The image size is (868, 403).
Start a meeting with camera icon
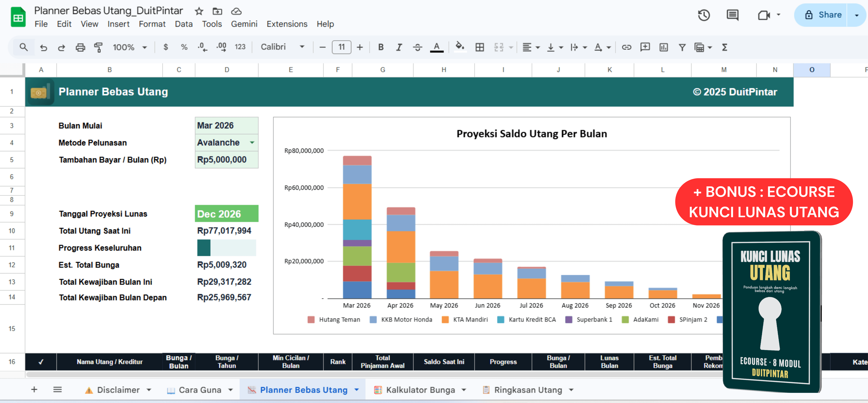click(764, 15)
